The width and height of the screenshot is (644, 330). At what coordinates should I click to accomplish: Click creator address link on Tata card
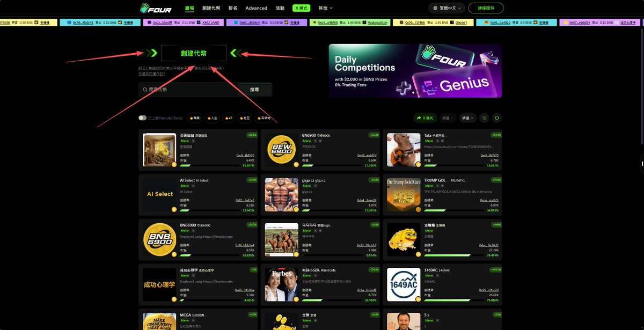click(x=489, y=155)
